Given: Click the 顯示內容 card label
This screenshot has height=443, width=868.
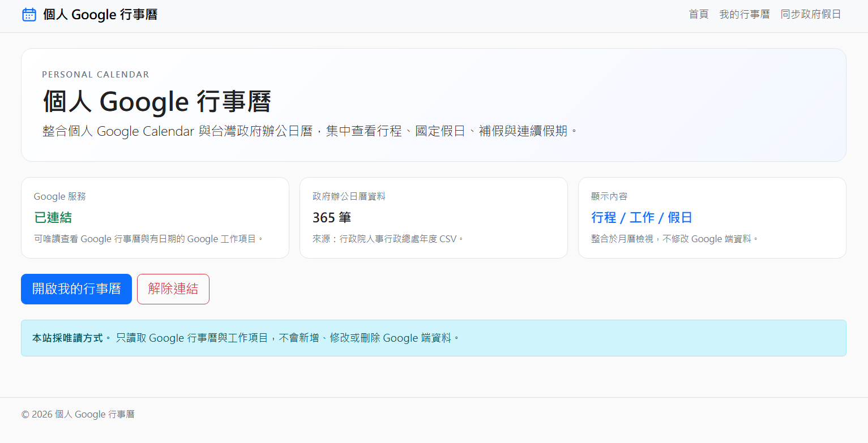Looking at the screenshot, I should point(609,196).
